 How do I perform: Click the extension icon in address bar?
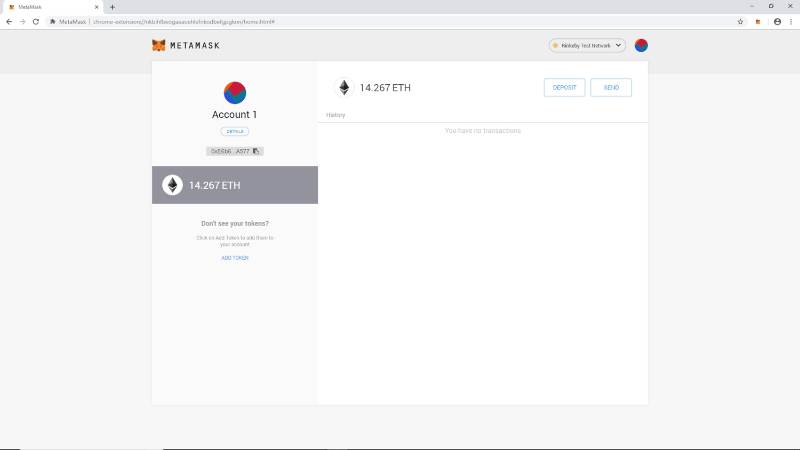point(53,22)
